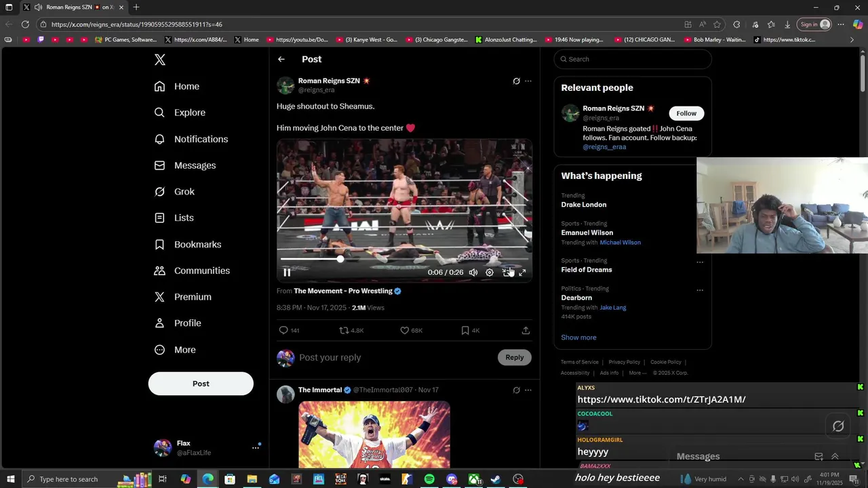Viewport: 868px width, 488px height.
Task: Like the post with 68K likes
Action: [x=404, y=331]
